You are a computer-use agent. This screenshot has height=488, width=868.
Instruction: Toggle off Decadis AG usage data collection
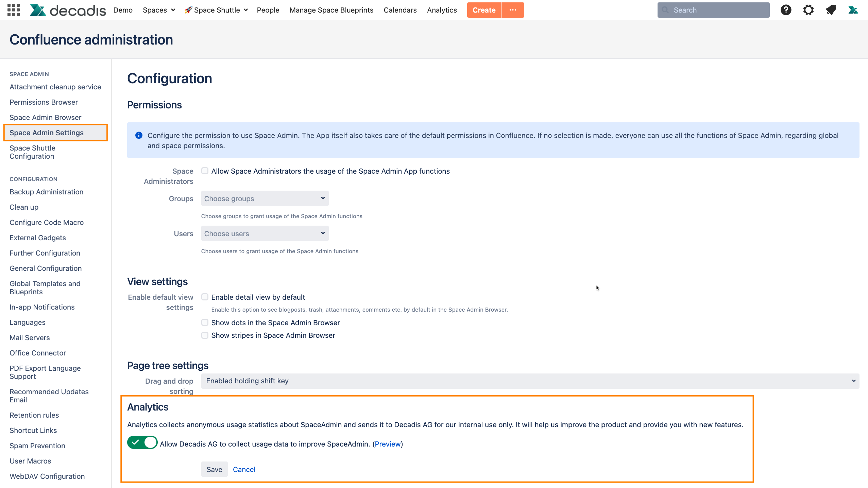click(x=142, y=442)
